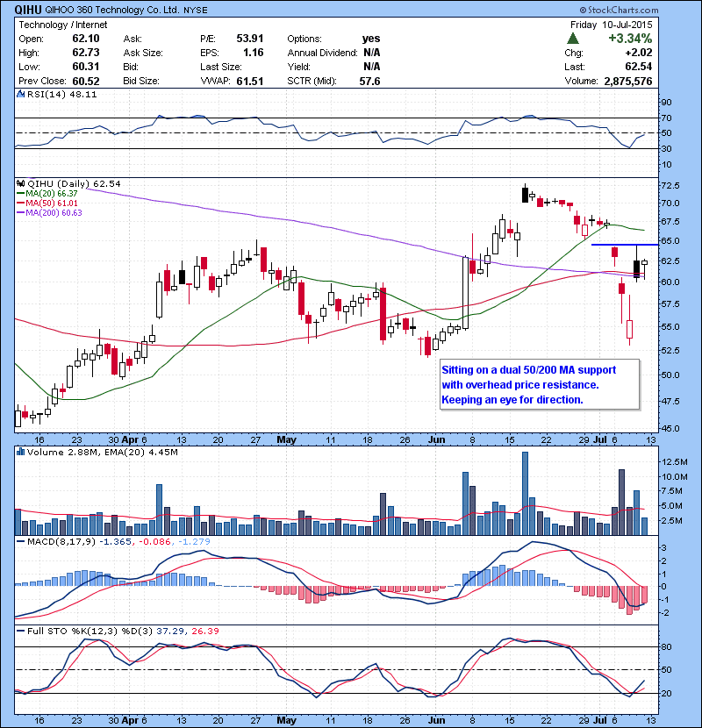Click the +3.34% percent change

pyautogui.click(x=630, y=39)
